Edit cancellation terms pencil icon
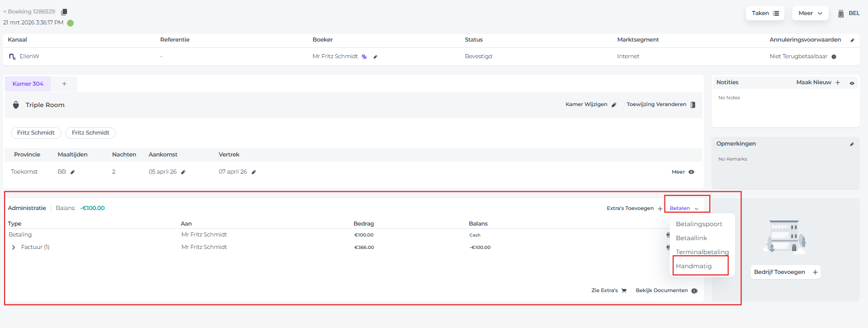Viewport: 868px width, 328px height. pos(852,40)
